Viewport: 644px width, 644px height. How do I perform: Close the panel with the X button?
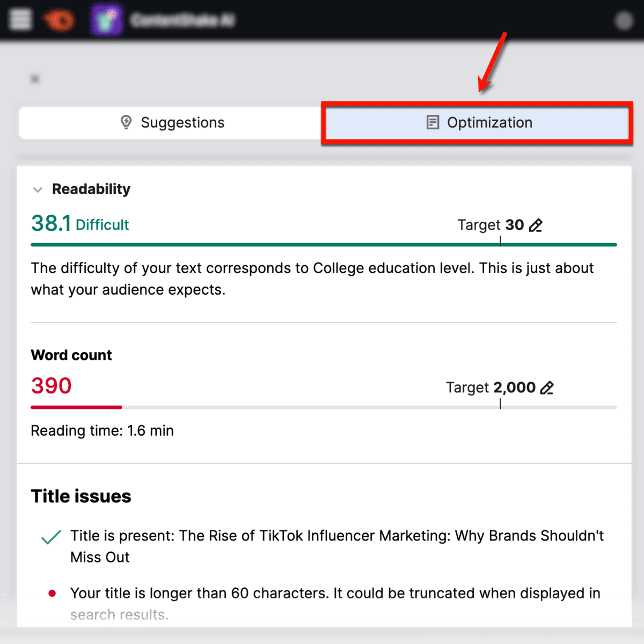[34, 78]
